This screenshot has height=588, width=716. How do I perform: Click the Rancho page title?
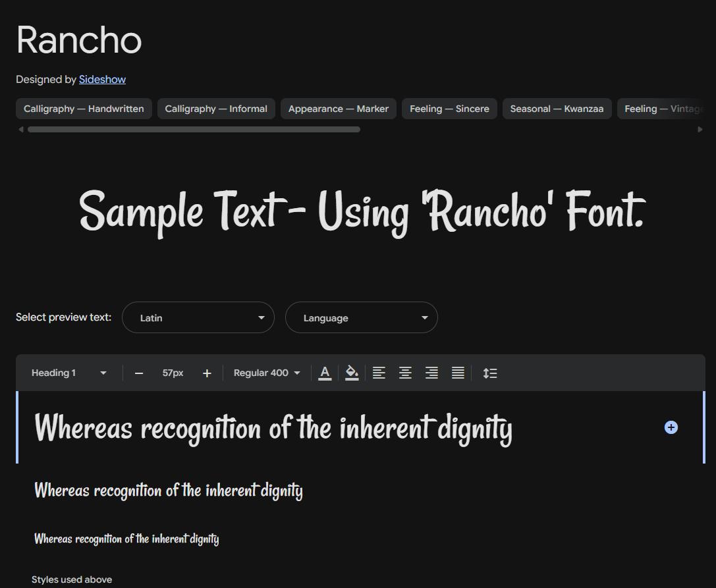pyautogui.click(x=79, y=40)
